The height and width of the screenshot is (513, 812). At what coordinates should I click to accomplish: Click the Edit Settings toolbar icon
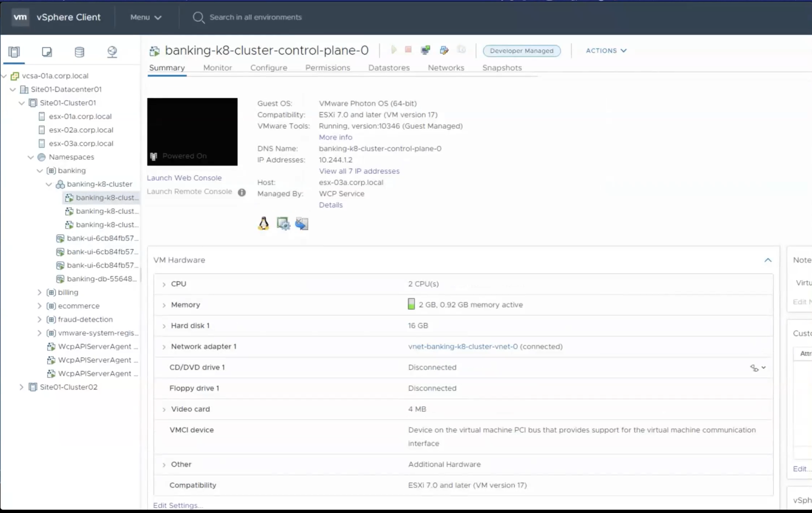(x=444, y=50)
